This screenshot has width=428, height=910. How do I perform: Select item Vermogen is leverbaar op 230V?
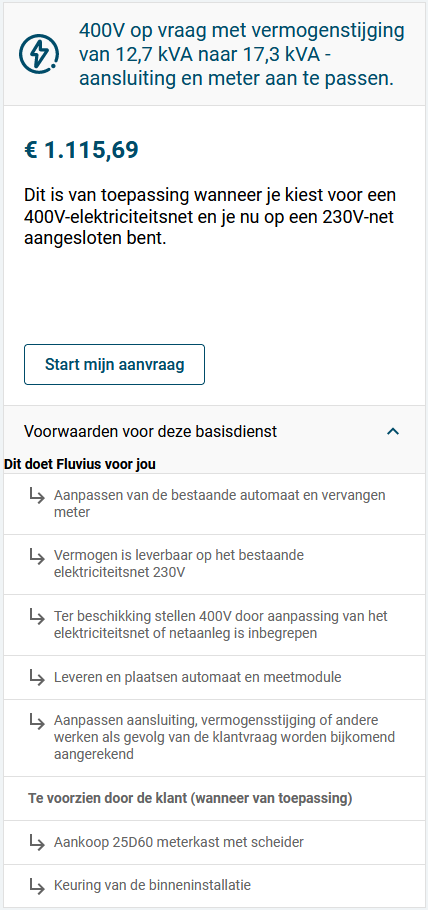coord(179,564)
